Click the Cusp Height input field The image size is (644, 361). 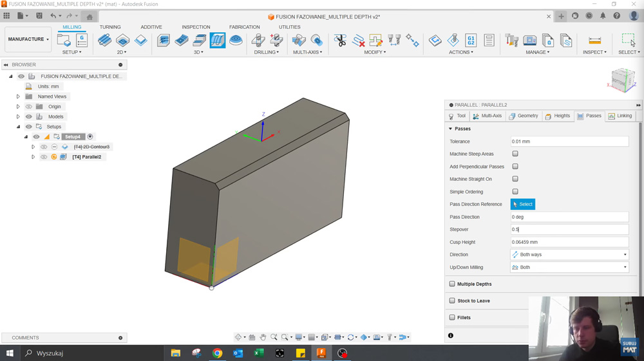(x=569, y=242)
